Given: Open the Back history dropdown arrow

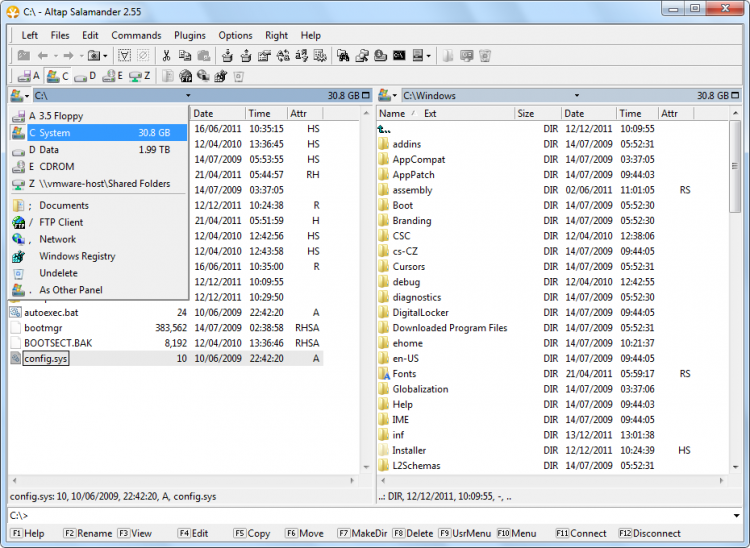Looking at the screenshot, I should 55,56.
